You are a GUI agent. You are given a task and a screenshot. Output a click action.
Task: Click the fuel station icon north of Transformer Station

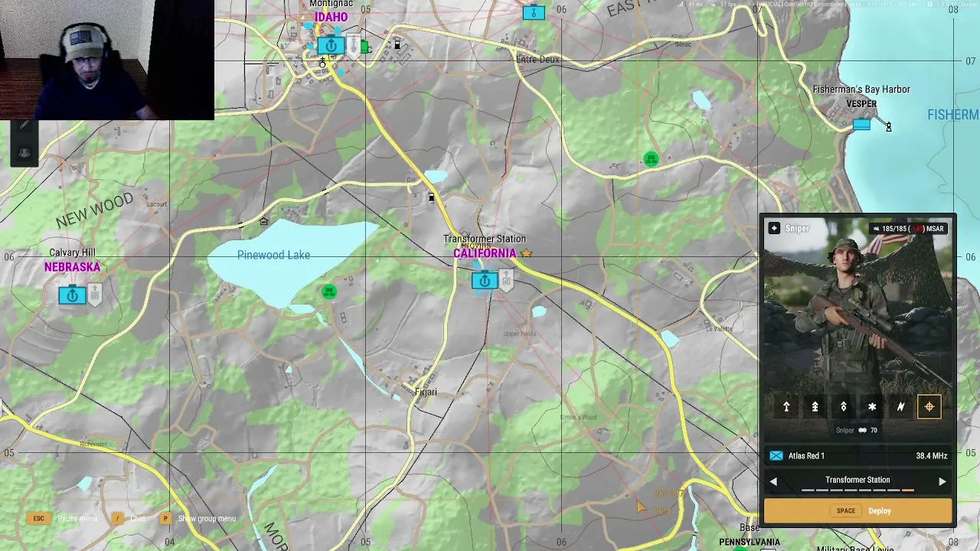(431, 197)
